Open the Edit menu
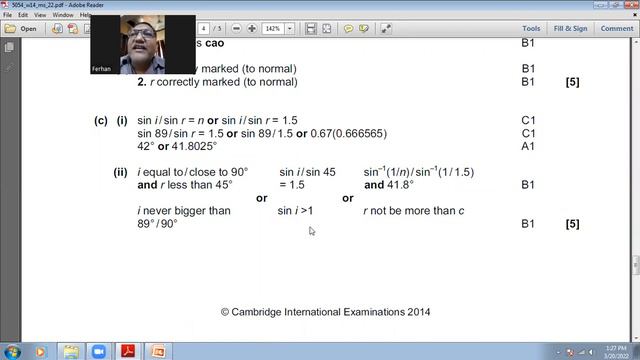The height and width of the screenshot is (360, 640). 23,15
